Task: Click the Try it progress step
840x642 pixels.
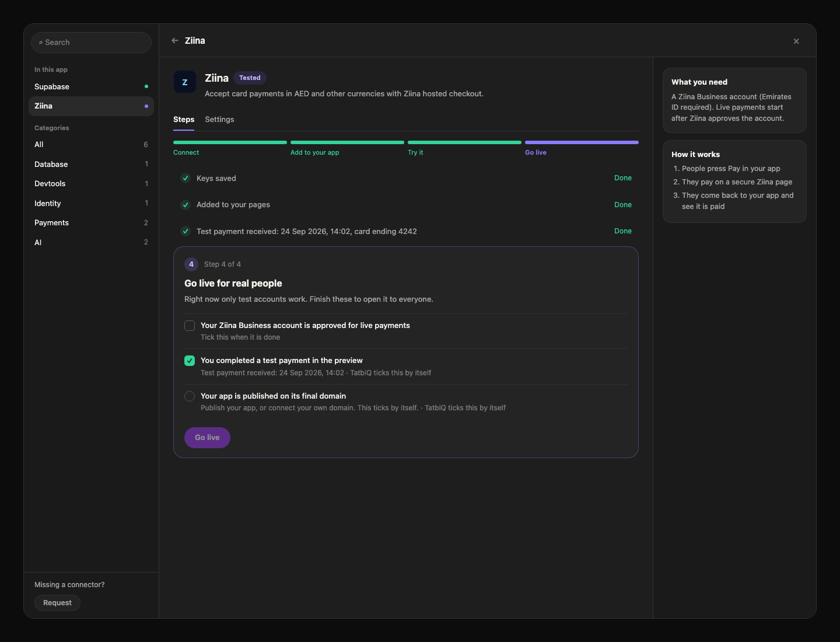Action: click(464, 148)
